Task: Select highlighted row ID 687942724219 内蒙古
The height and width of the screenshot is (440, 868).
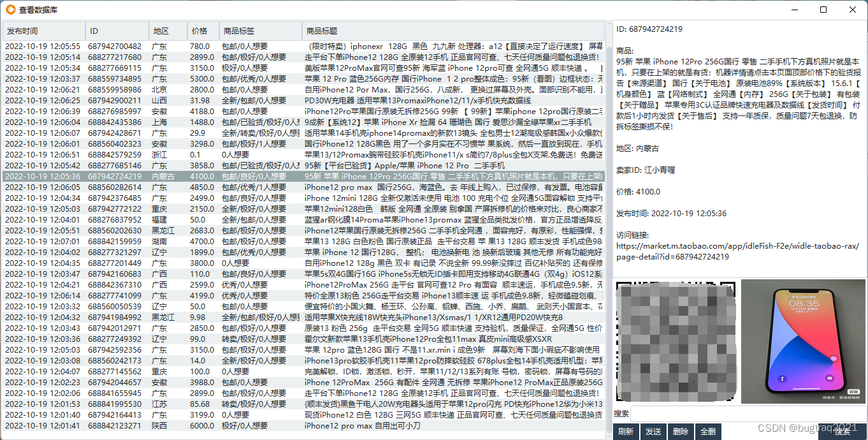Action: click(303, 177)
